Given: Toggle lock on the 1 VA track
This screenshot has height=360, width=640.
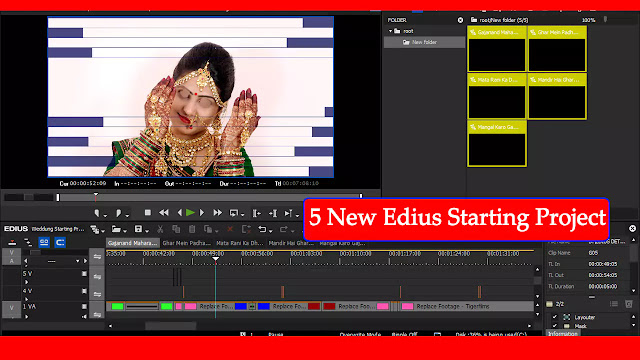Looking at the screenshot, I should pos(84,307).
